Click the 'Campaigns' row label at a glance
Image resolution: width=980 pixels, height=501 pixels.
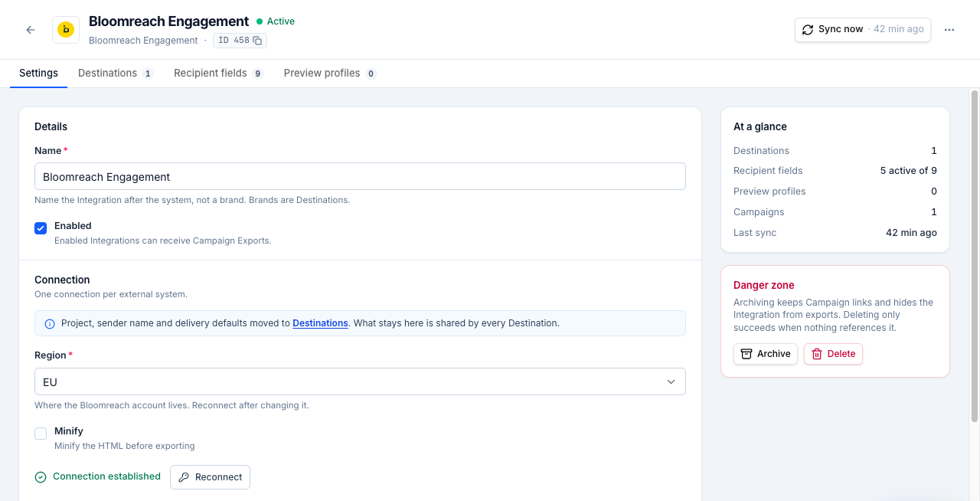[759, 212]
